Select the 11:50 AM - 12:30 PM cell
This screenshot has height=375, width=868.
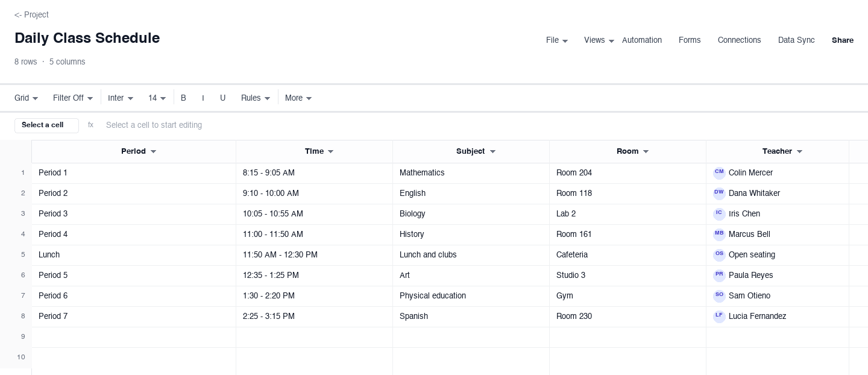[314, 255]
